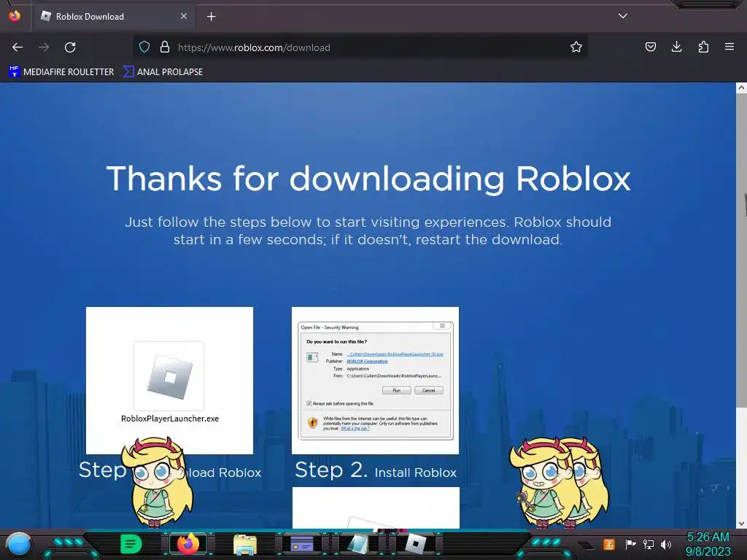Reload the Roblox download page
747x560 pixels.
[x=70, y=47]
